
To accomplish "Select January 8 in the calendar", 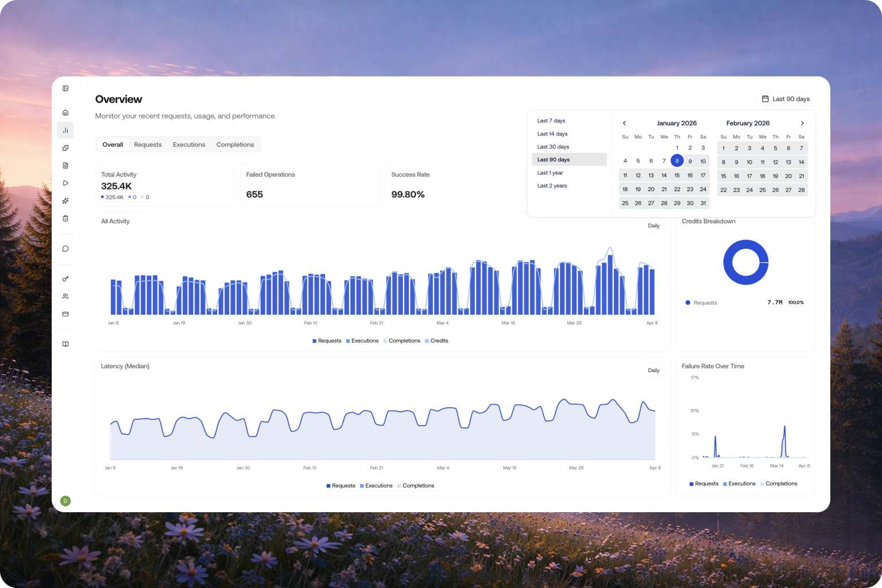I will click(677, 161).
